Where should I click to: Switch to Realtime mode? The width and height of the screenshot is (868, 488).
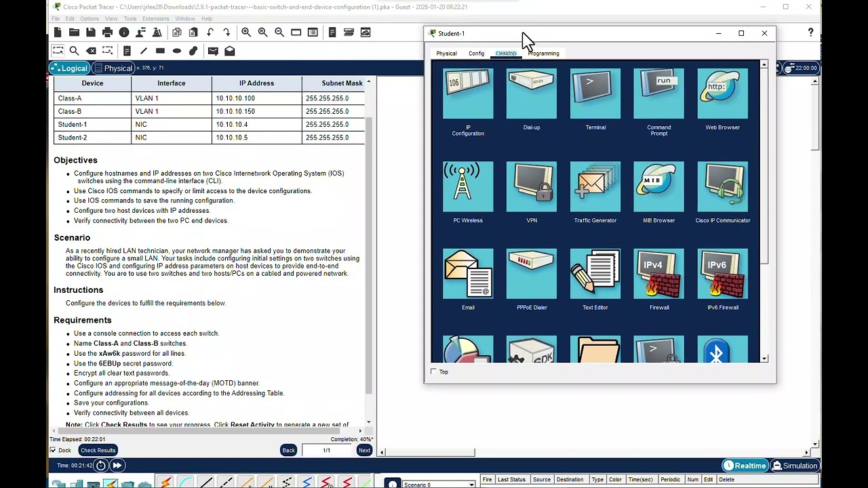pyautogui.click(x=745, y=466)
